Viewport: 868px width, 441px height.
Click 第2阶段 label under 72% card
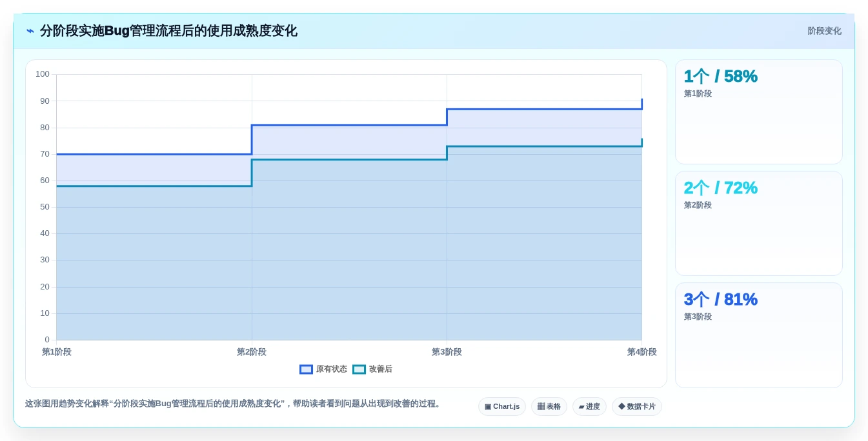[698, 206]
